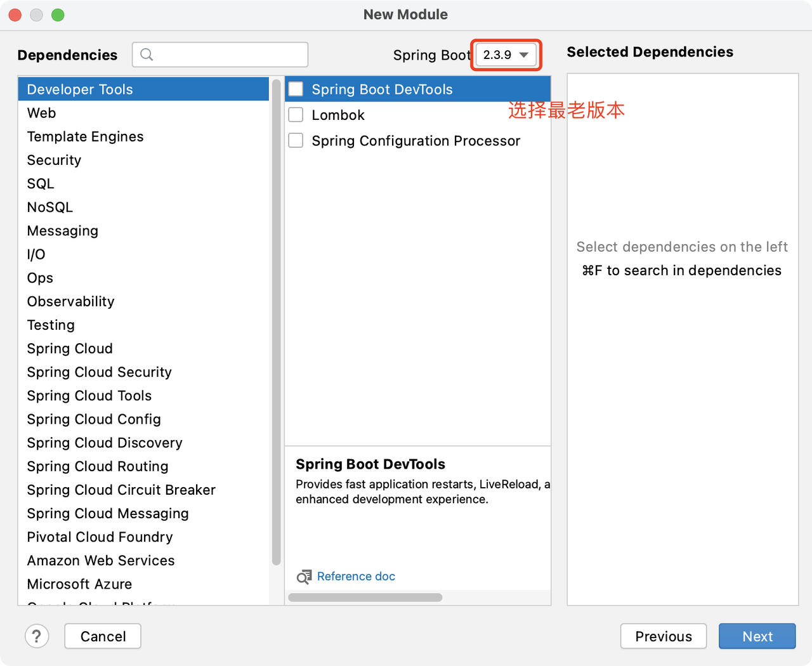The width and height of the screenshot is (812, 666).
Task: Select Spring Cloud Circuit Breaker category
Action: pos(143,490)
